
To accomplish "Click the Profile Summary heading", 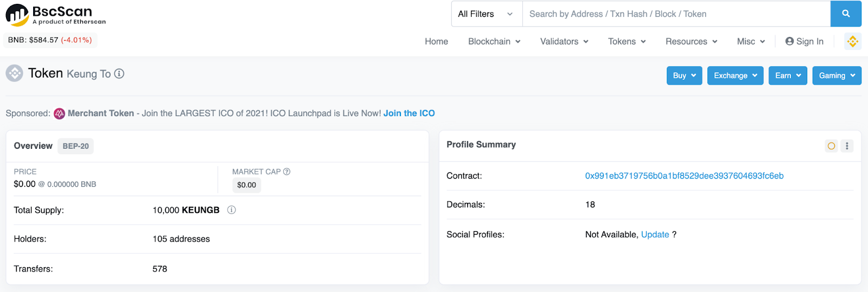I will (x=481, y=144).
